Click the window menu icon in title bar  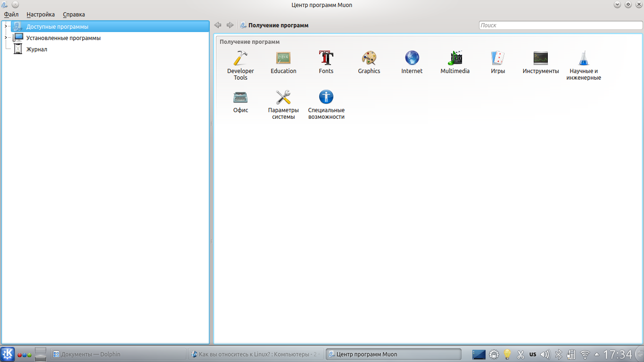pyautogui.click(x=5, y=5)
